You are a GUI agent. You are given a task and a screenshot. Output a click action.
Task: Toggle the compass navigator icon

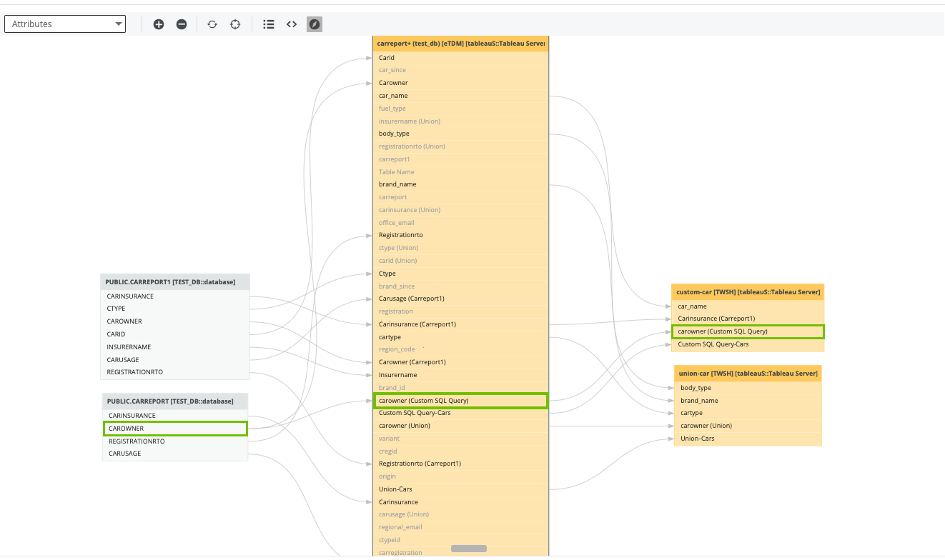coord(315,24)
